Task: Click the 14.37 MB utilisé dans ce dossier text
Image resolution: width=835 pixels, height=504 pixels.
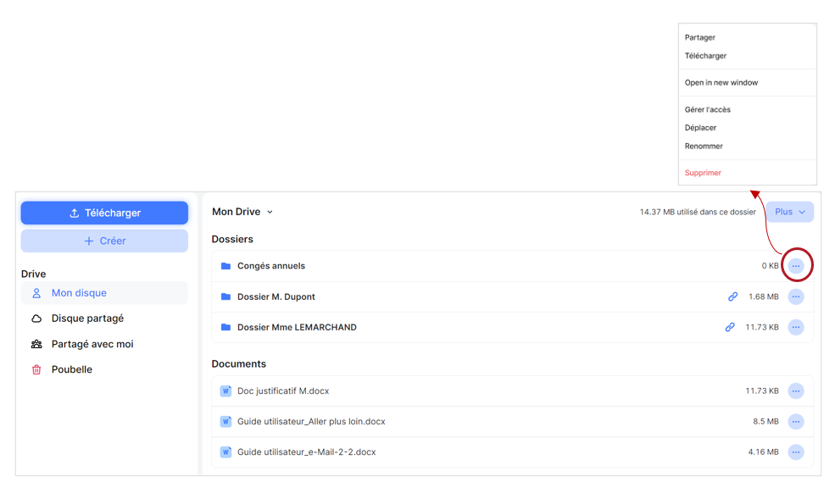Action: click(x=698, y=212)
